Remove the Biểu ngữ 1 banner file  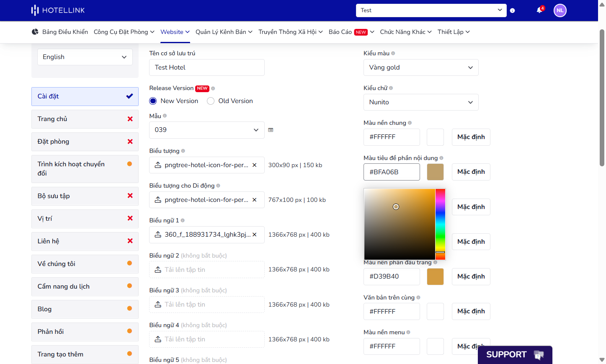click(x=254, y=235)
